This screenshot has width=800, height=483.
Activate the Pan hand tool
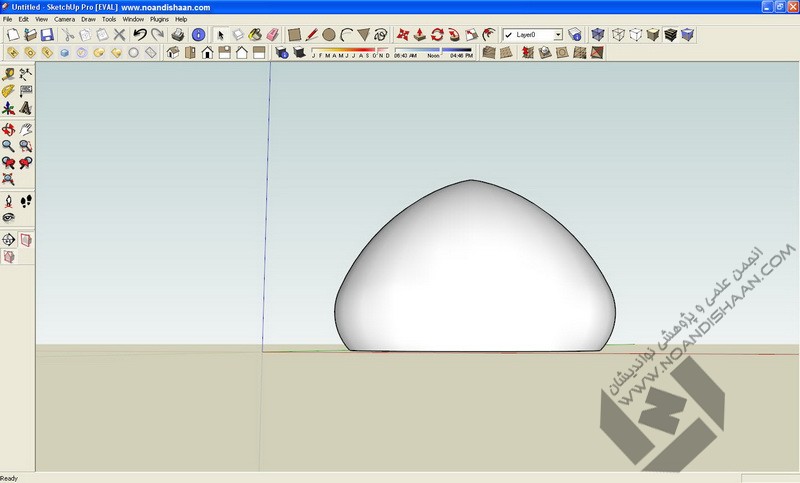pyautogui.click(x=26, y=129)
